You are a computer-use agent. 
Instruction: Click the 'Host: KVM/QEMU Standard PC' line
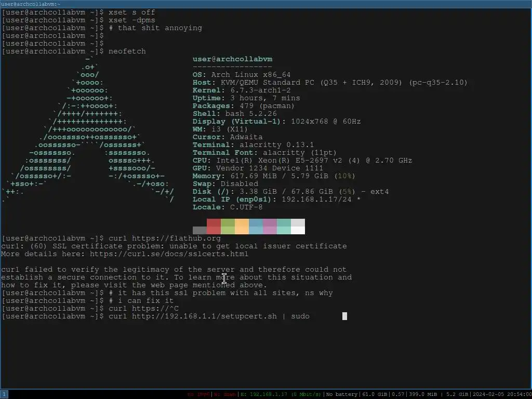point(330,83)
